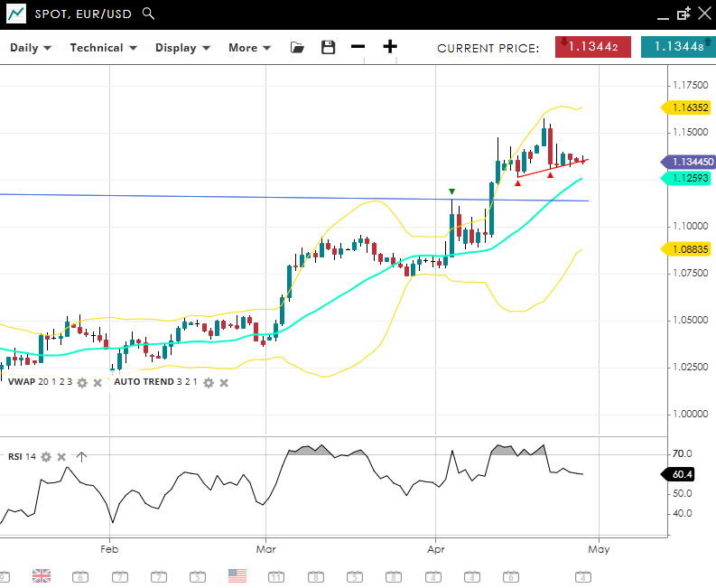Viewport: 716px width, 588px height.
Task: Click the UK flag event marker
Action: (42, 575)
